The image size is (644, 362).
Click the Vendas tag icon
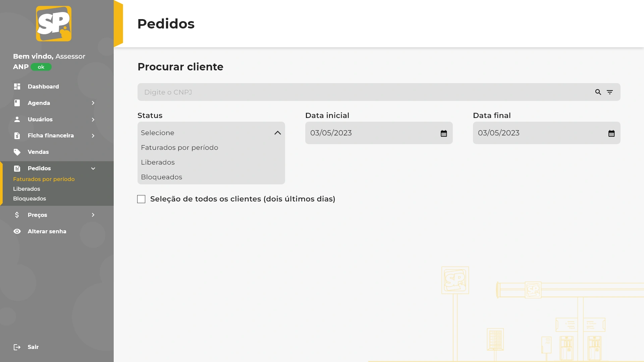17,152
